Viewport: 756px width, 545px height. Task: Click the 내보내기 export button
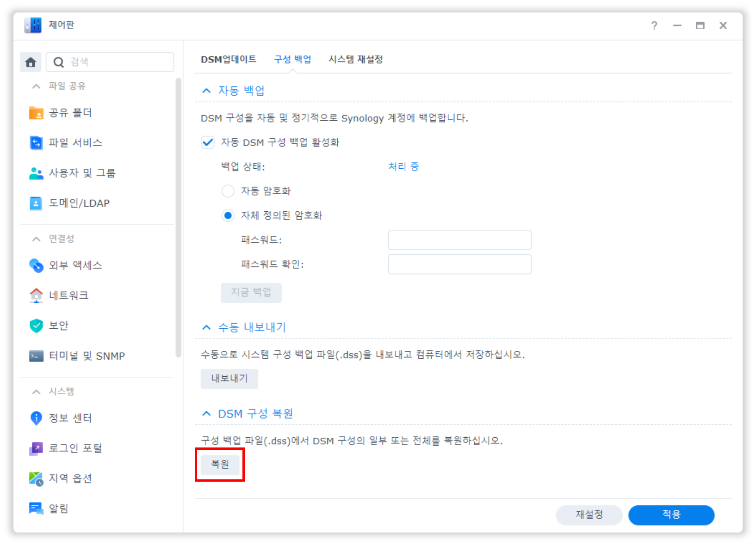click(x=229, y=379)
